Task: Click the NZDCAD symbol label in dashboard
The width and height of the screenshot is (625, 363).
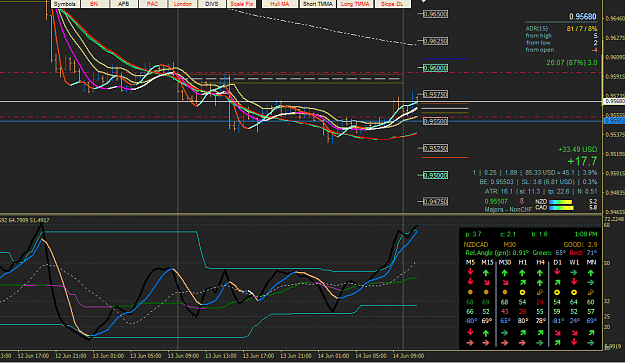Action: 476,245
